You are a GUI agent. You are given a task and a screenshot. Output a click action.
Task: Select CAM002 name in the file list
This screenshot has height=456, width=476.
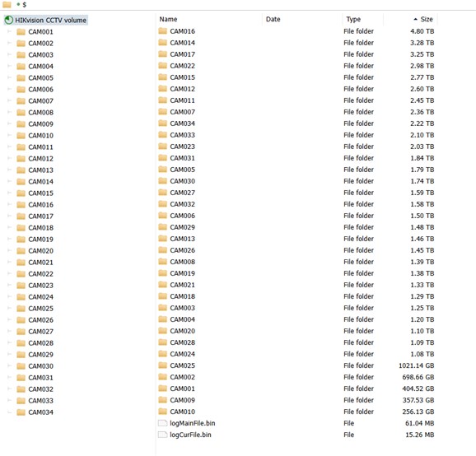tap(183, 377)
